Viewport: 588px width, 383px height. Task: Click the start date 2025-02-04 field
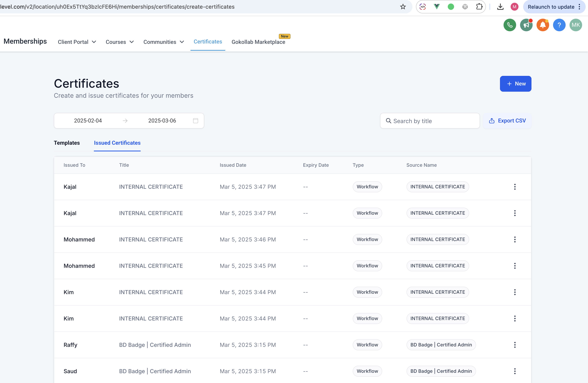[x=88, y=121]
